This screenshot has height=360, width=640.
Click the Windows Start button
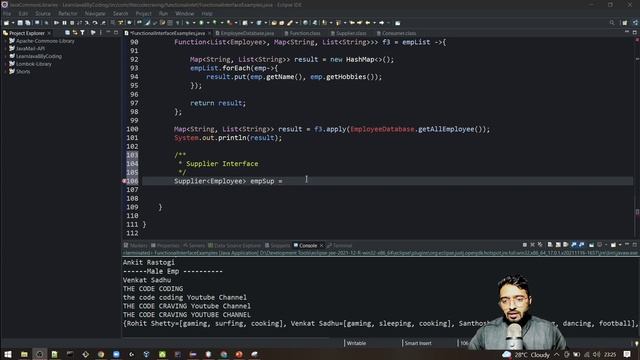[x=8, y=354]
